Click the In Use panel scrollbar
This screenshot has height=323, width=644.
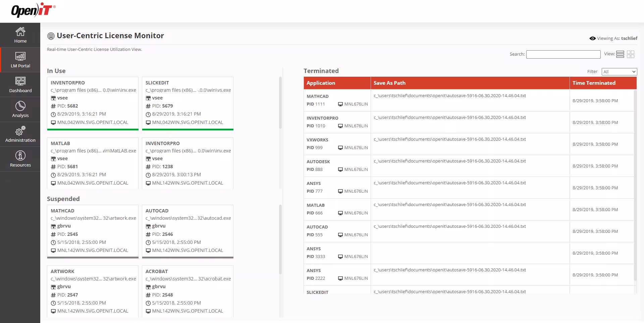(280, 103)
